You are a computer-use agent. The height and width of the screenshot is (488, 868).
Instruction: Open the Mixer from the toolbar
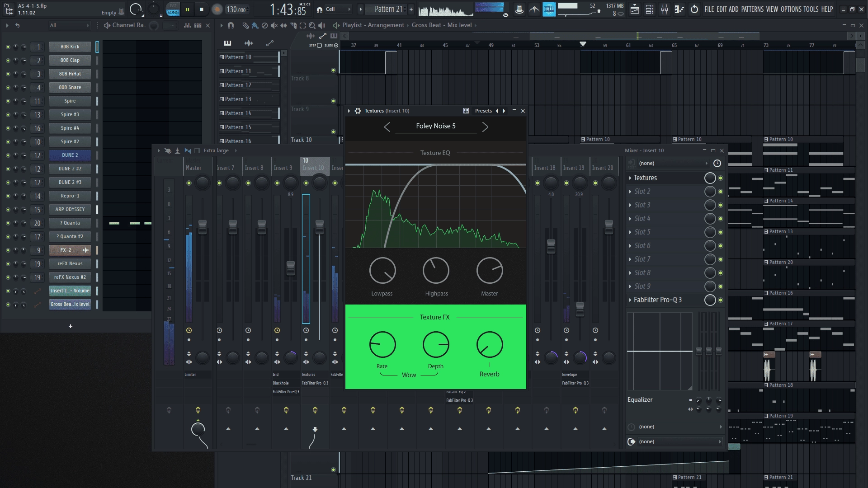pyautogui.click(x=665, y=9)
